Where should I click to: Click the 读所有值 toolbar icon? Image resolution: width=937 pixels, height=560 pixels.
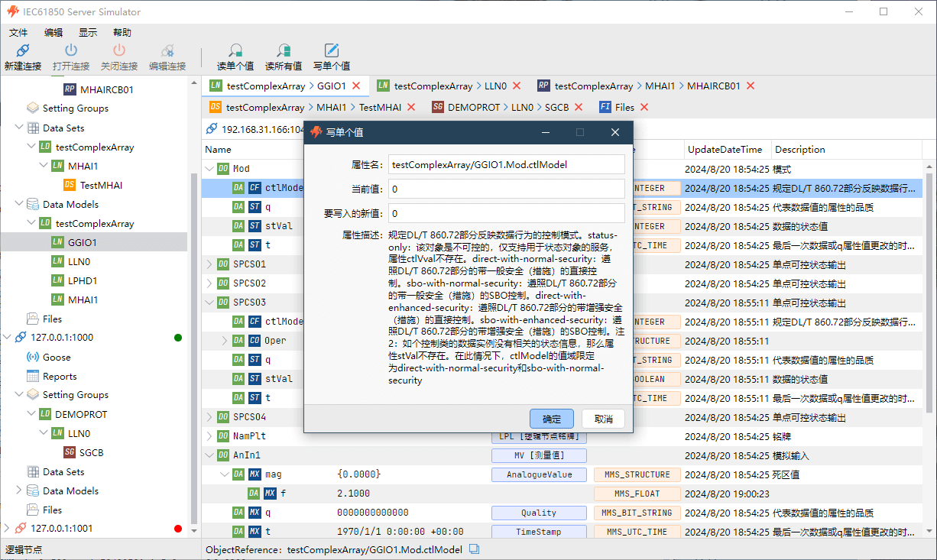(283, 51)
